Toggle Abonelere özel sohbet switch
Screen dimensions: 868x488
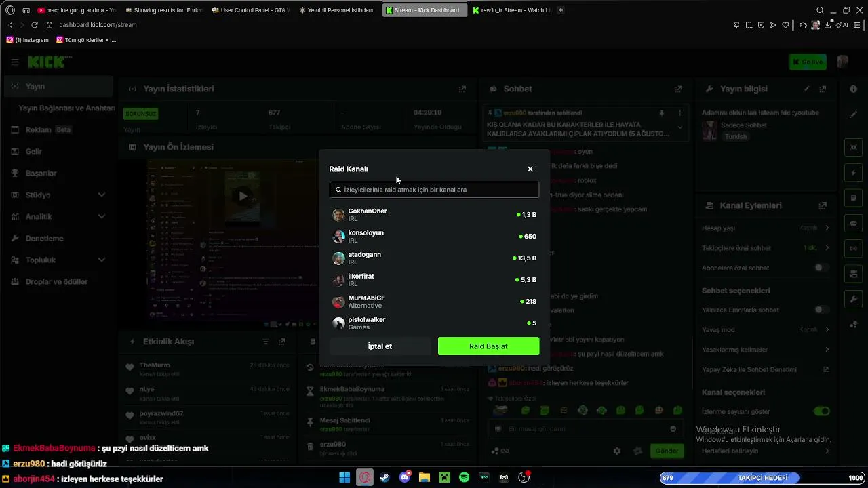tap(821, 268)
